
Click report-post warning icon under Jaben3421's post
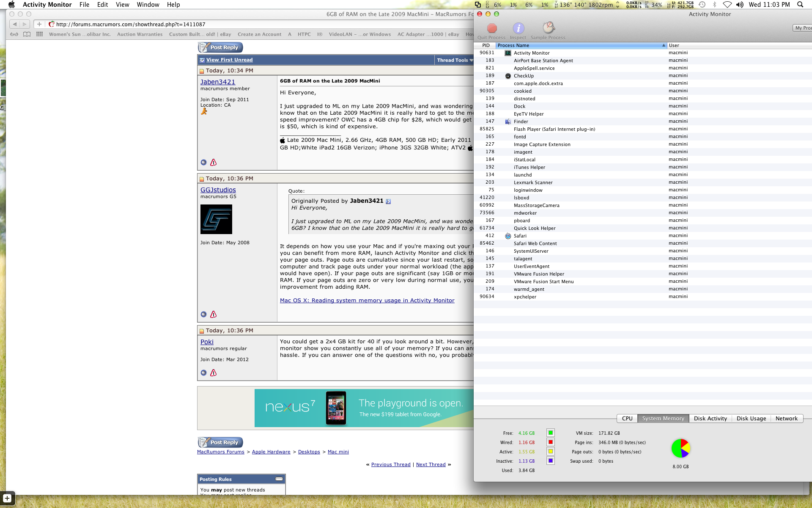pyautogui.click(x=214, y=162)
